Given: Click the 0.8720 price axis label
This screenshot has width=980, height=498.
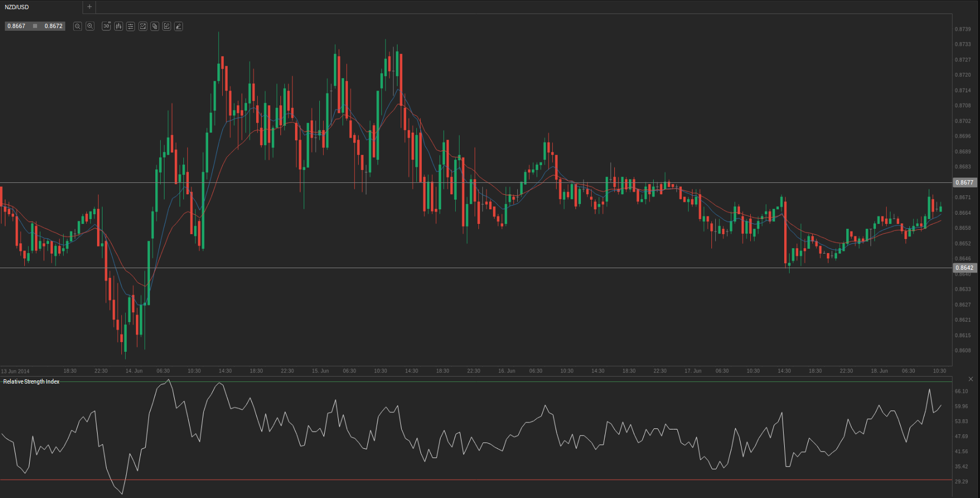Looking at the screenshot, I should [963, 75].
